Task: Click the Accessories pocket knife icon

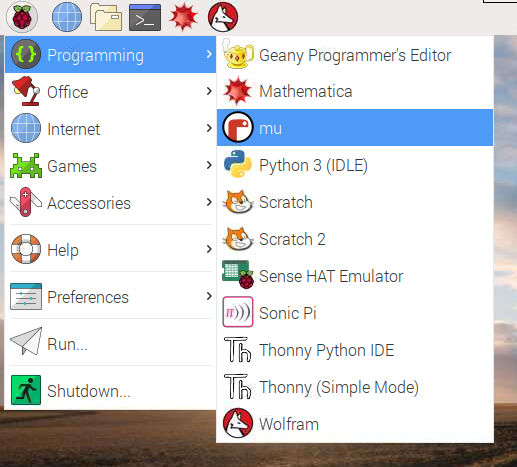Action: point(26,202)
